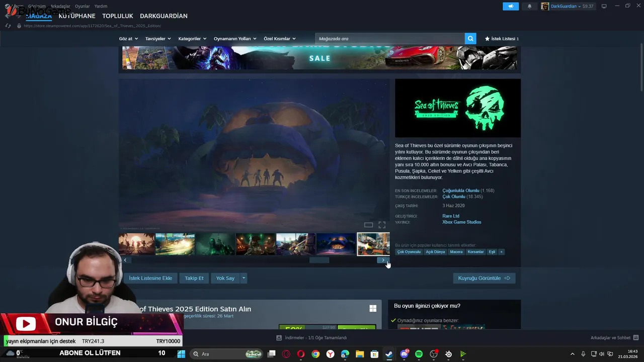Select the Korsanlar tag
This screenshot has height=362, width=644.
475,252
